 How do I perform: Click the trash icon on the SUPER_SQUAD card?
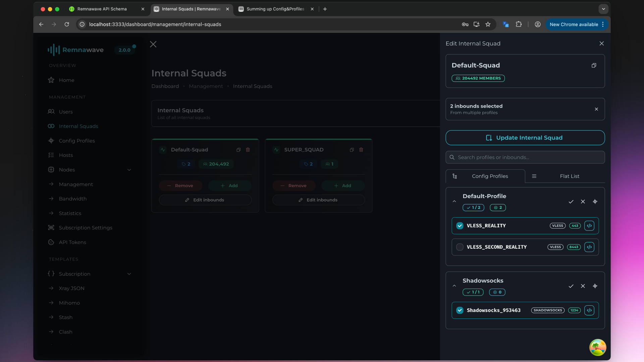pyautogui.click(x=361, y=150)
